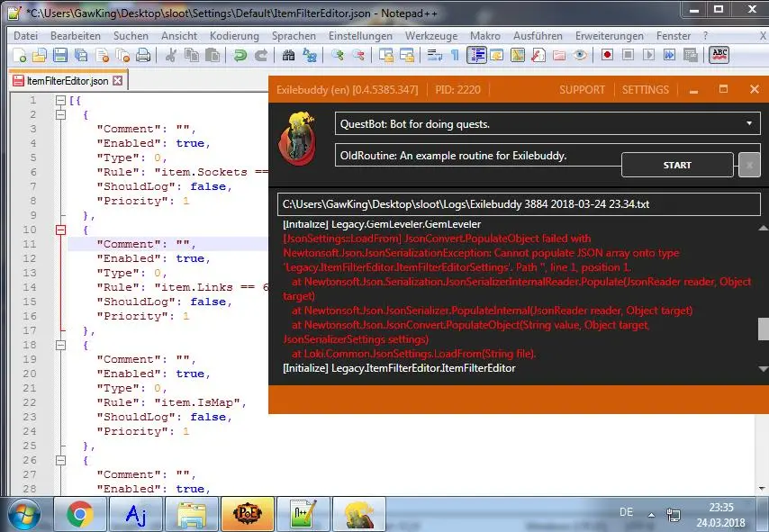The width and height of the screenshot is (769, 532).
Task: Open Exilebuddy SETTINGS
Action: [646, 90]
